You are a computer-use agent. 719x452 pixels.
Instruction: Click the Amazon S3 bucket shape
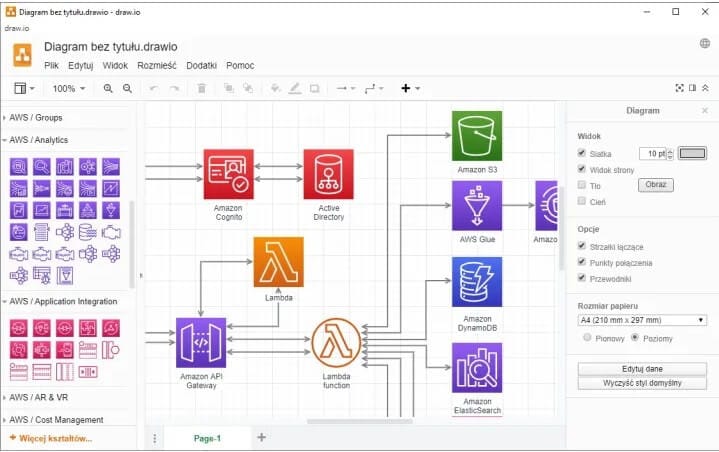(477, 136)
